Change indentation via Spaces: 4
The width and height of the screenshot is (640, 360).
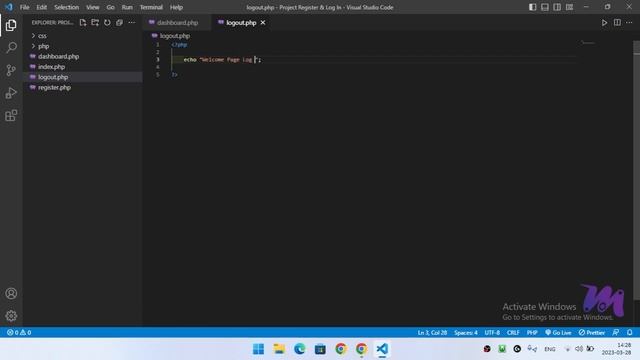coord(466,333)
